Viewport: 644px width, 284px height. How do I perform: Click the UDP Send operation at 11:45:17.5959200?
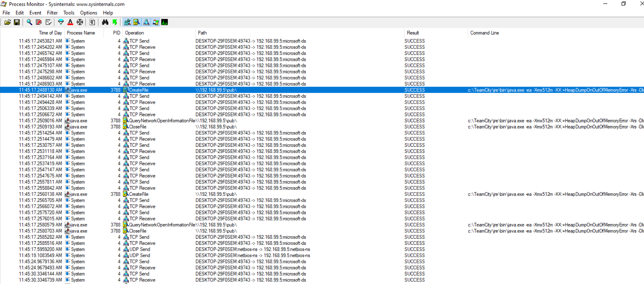pyautogui.click(x=139, y=249)
